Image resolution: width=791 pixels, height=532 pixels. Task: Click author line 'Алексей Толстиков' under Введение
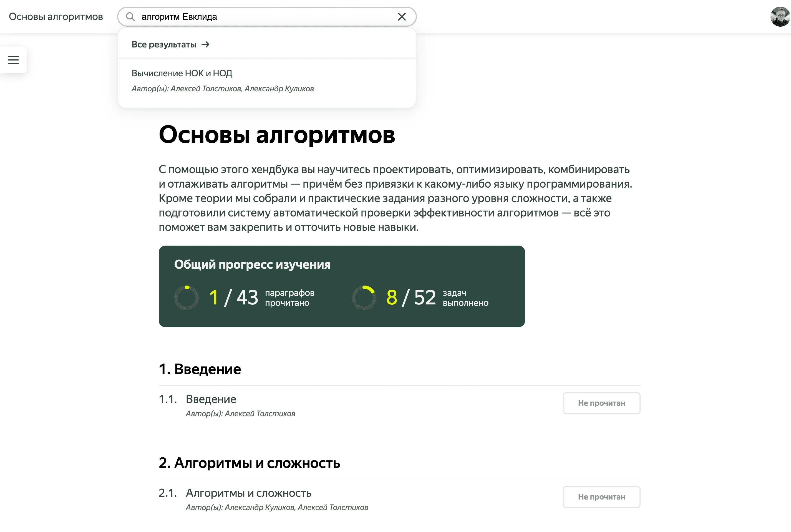(x=240, y=414)
